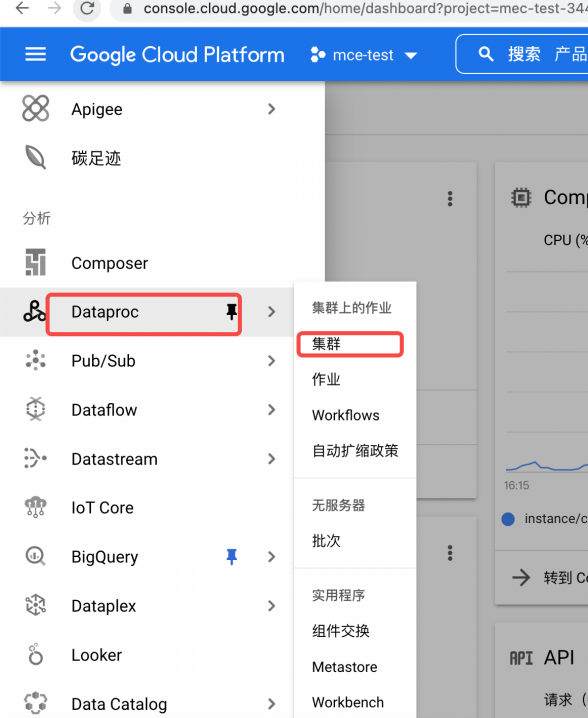Click the Looker icon
588x718 pixels.
click(x=35, y=654)
